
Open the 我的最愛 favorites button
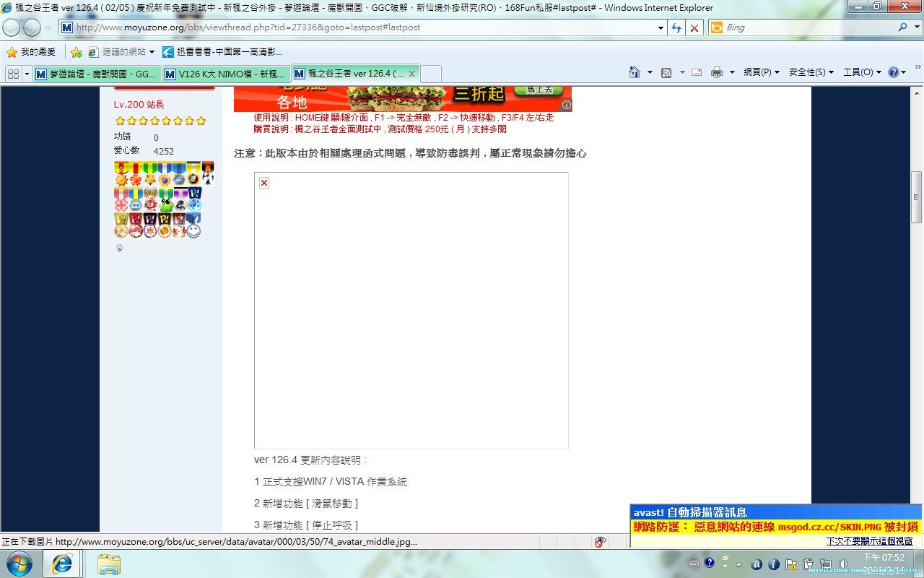31,52
